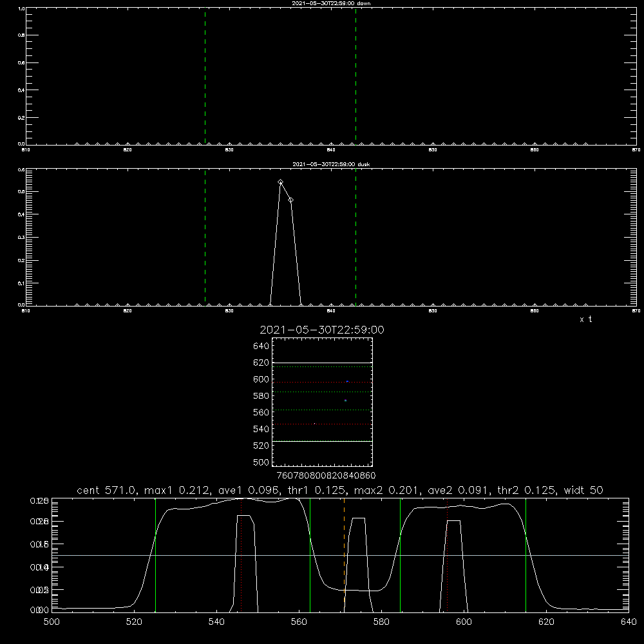Click the "580" x-axis label on the bottom plot
Image resolution: width=644 pixels, height=644 pixels.
click(x=381, y=622)
